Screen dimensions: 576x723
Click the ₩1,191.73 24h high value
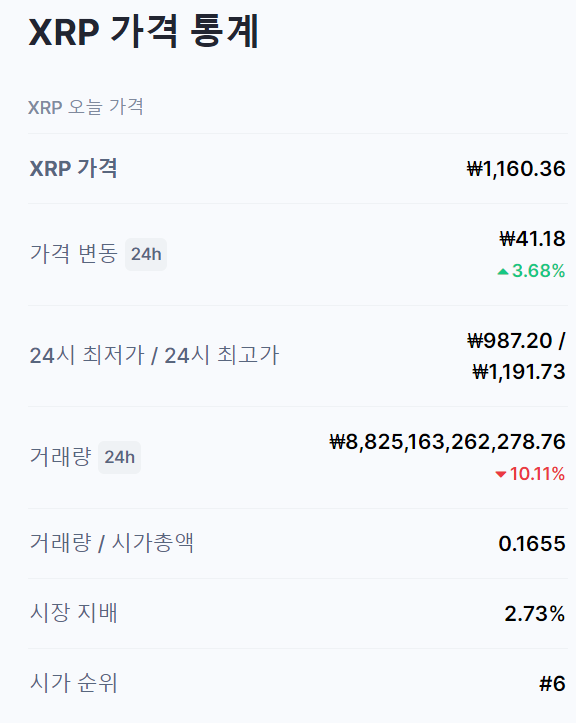[519, 372]
